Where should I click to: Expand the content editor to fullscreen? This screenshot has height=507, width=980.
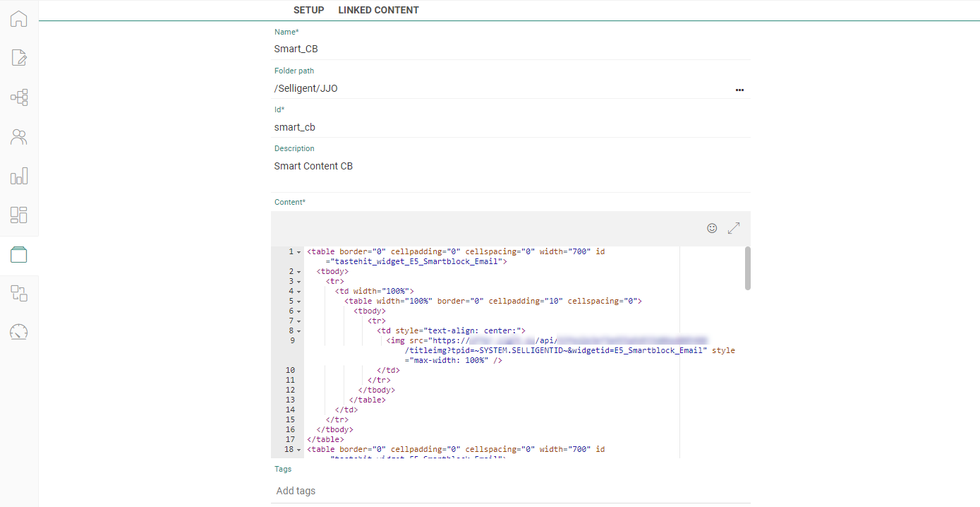pos(734,228)
